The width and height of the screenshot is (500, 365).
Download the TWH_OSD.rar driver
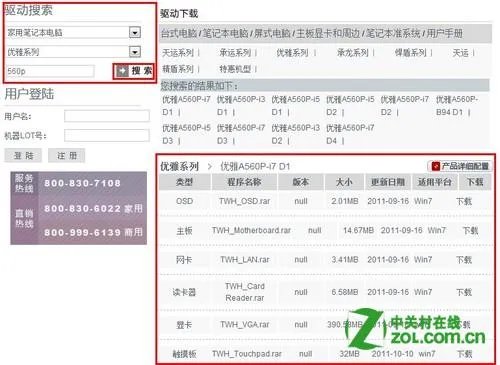point(464,201)
